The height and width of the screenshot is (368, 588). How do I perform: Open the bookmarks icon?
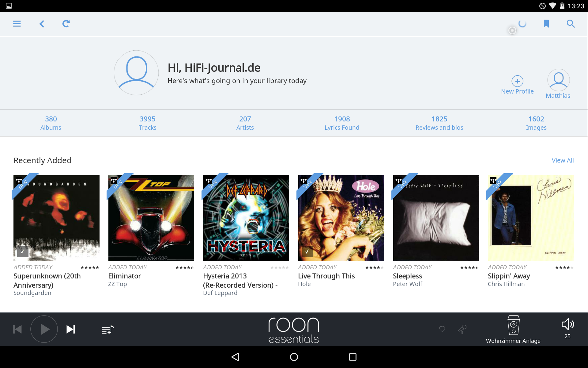[546, 24]
